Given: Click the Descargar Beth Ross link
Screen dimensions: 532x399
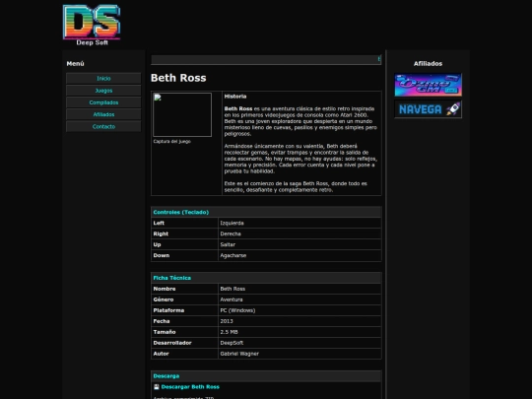Looking at the screenshot, I should [x=190, y=387].
